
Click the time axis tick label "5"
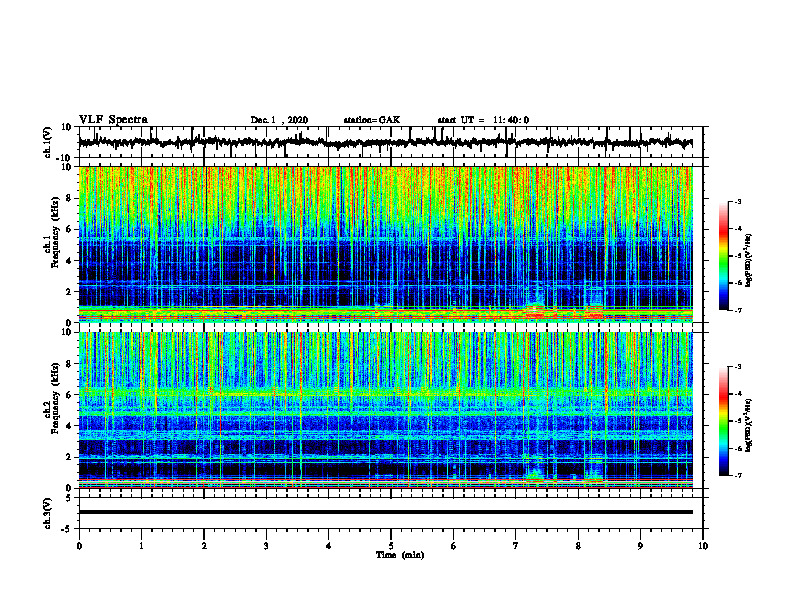click(x=391, y=546)
